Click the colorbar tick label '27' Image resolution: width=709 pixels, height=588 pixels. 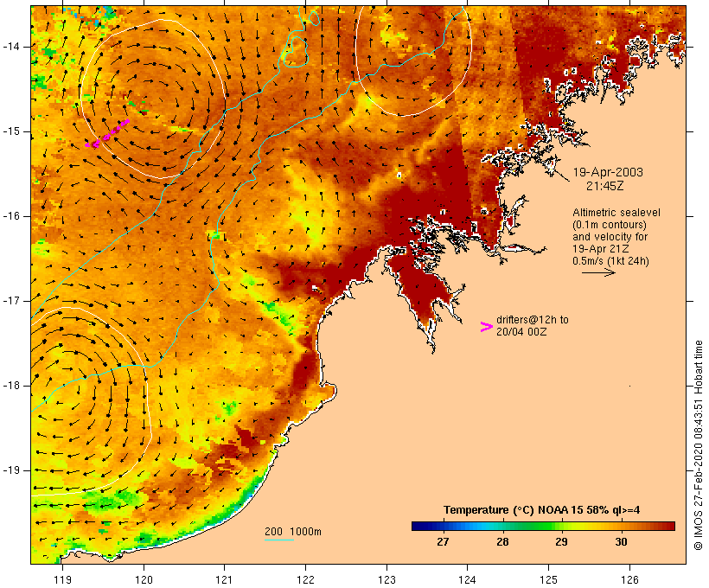(443, 542)
